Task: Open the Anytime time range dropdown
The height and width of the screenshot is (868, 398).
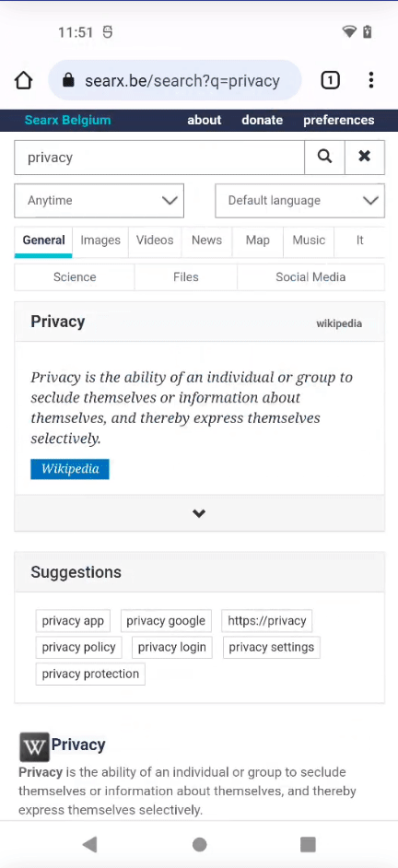Action: click(x=99, y=200)
